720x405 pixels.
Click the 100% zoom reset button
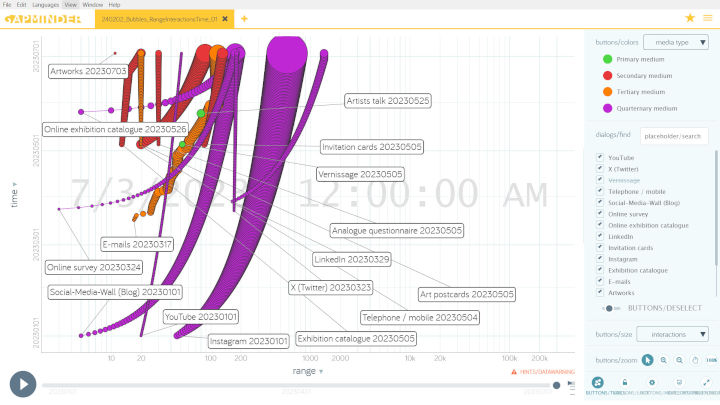[x=711, y=360]
